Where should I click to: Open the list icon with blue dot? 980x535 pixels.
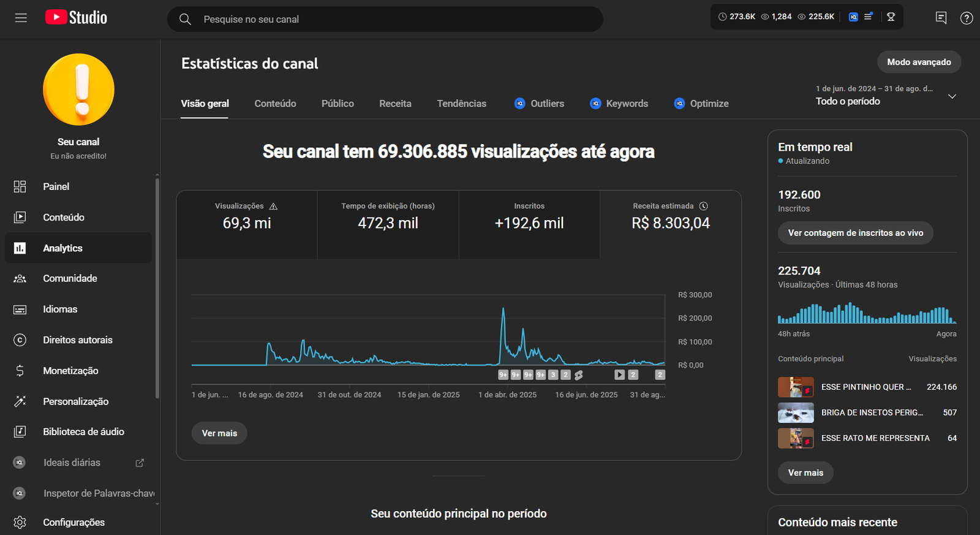[x=869, y=17]
